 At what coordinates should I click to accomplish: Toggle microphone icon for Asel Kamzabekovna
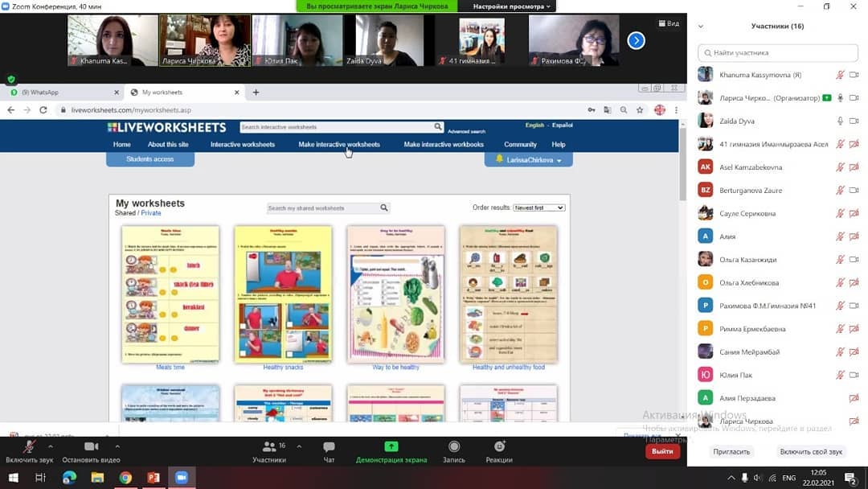coord(840,167)
